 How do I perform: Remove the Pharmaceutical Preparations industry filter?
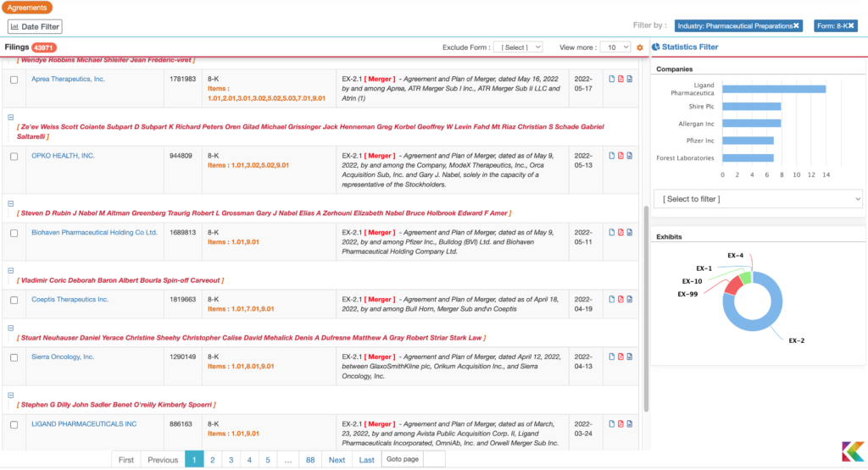(796, 25)
